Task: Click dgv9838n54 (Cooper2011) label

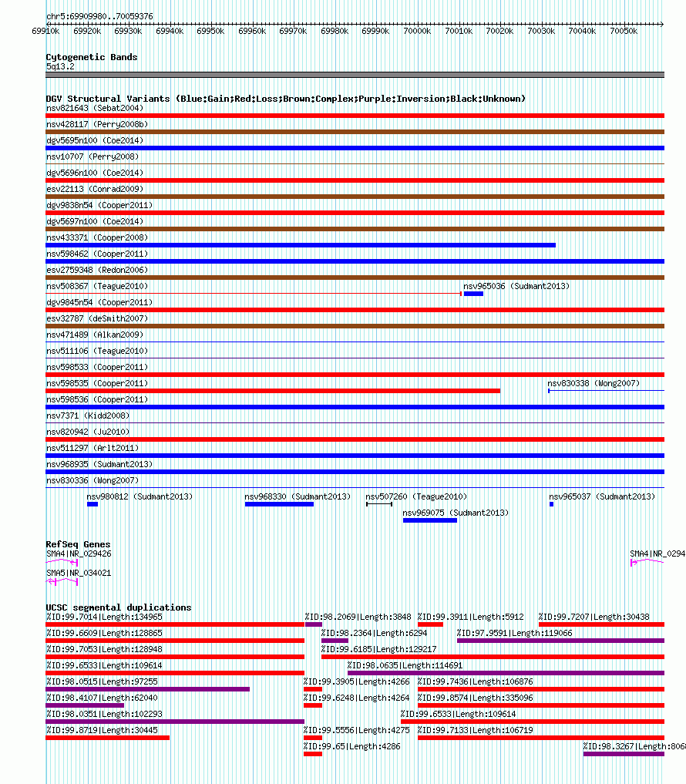Action: tap(99, 205)
